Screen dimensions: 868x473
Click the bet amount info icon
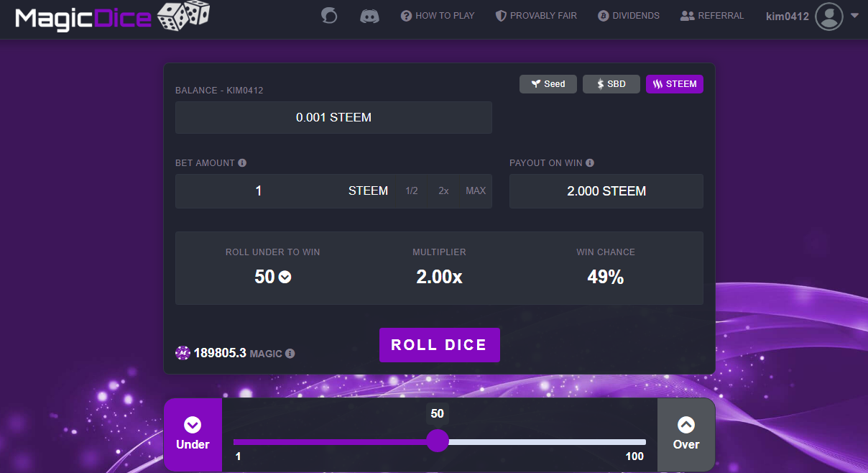(x=242, y=163)
